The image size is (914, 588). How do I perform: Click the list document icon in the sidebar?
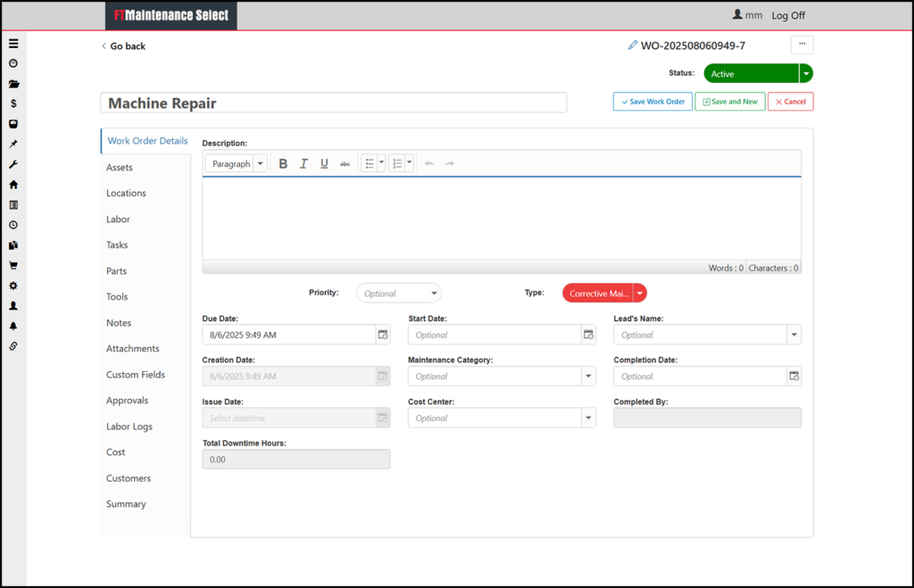13,205
